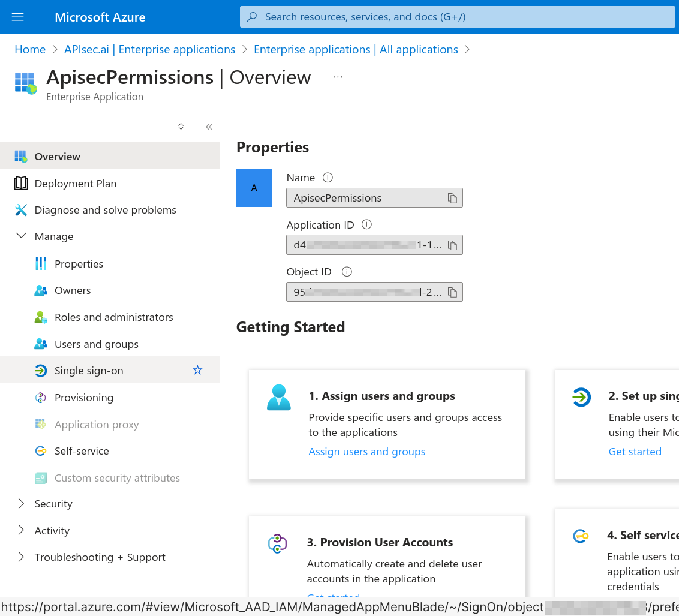Copy the application Name to clipboard
679x616 pixels.
[452, 198]
